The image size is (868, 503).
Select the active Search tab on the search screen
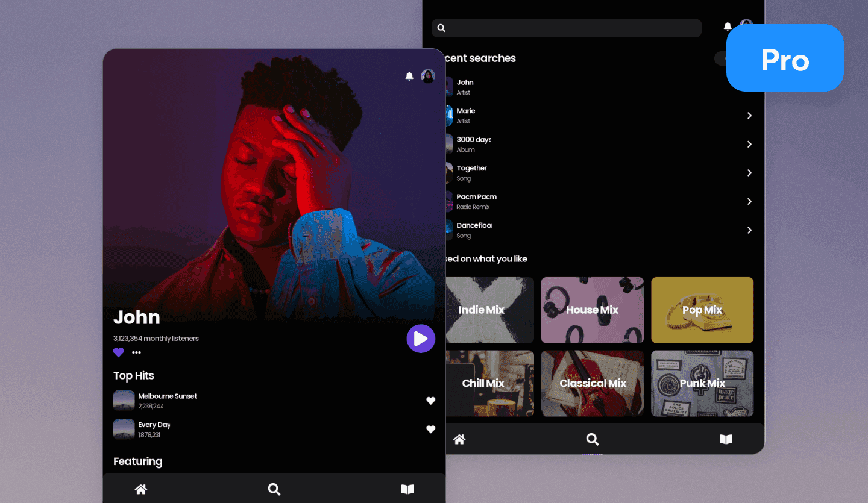[x=593, y=439]
